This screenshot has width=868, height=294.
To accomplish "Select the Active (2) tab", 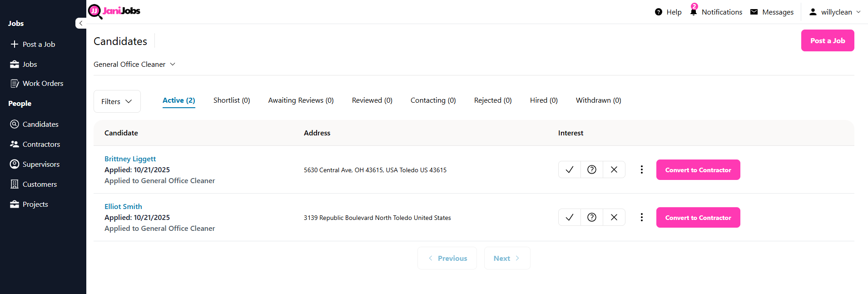I will point(179,100).
